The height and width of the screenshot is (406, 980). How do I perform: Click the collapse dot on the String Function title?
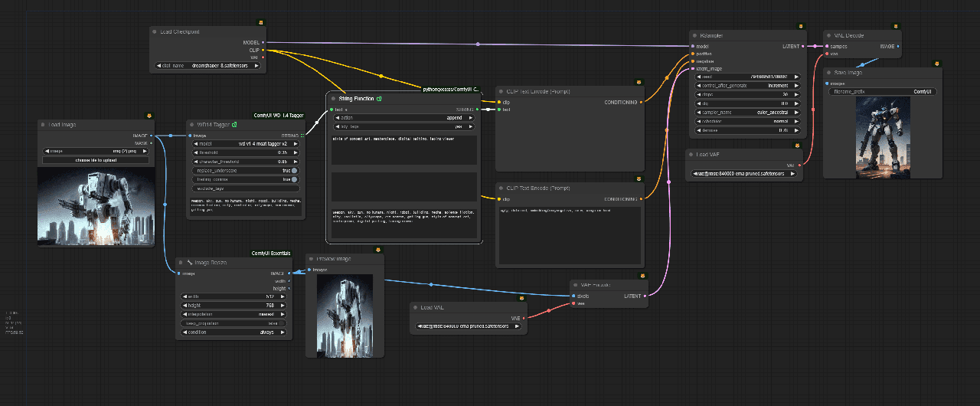(332, 99)
